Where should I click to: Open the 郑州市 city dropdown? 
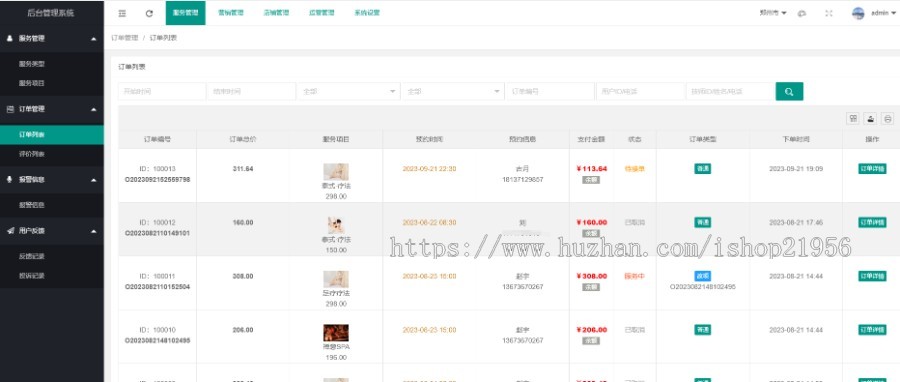[x=773, y=13]
